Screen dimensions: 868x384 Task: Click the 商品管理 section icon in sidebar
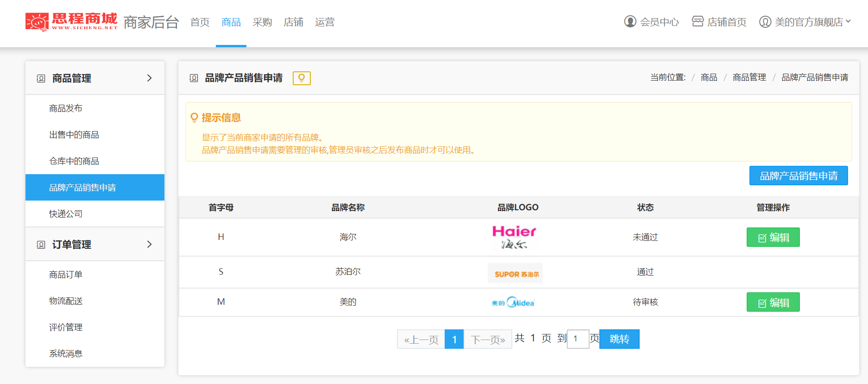[x=41, y=78]
